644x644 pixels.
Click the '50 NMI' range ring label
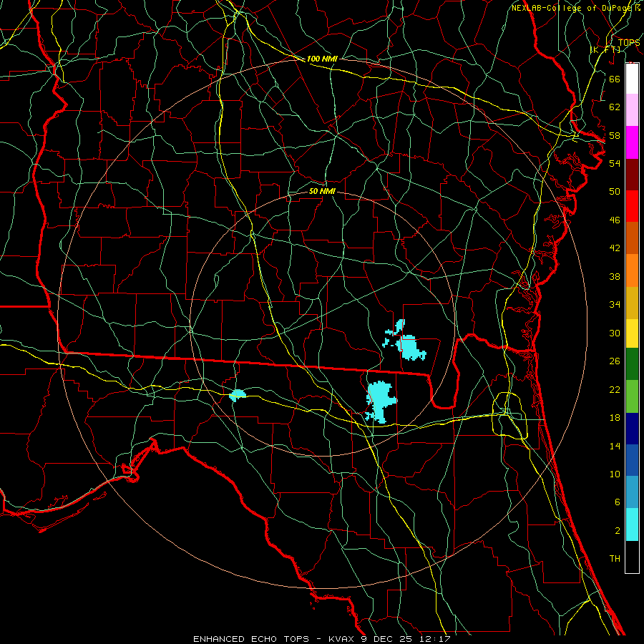[322, 191]
